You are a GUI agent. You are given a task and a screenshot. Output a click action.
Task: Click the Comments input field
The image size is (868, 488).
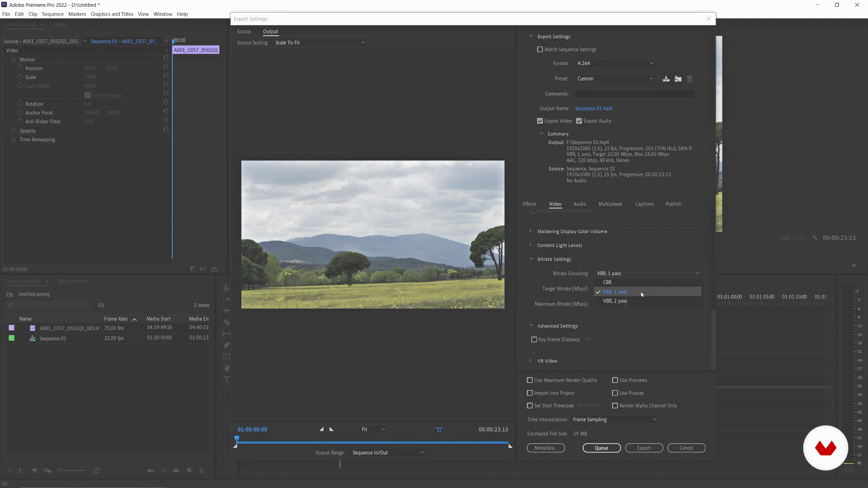[634, 94]
